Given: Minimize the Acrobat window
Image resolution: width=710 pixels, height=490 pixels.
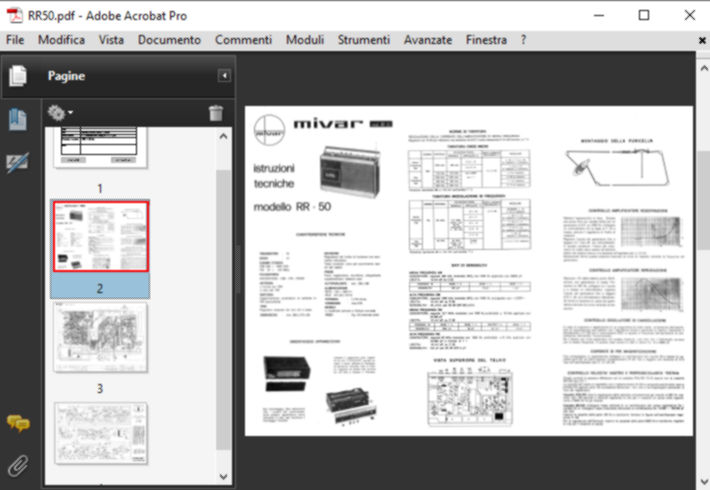Looking at the screenshot, I should [x=599, y=15].
